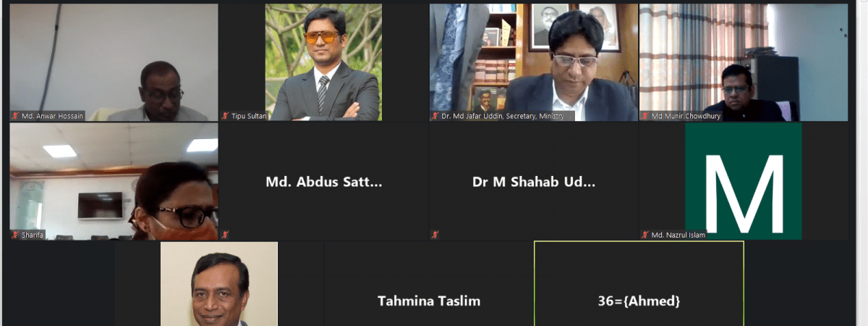Select the highlighted 36={Ahmed} speaker tile

pyautogui.click(x=639, y=284)
